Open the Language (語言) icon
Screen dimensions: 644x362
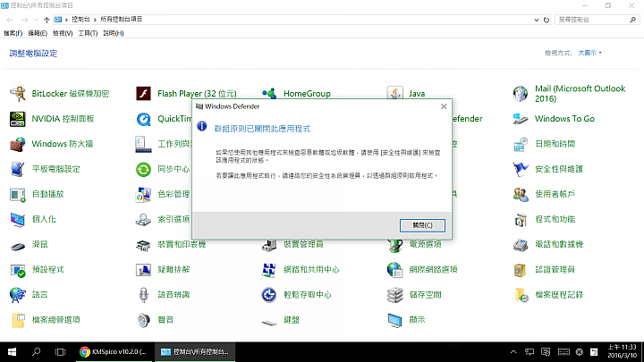click(x=18, y=295)
